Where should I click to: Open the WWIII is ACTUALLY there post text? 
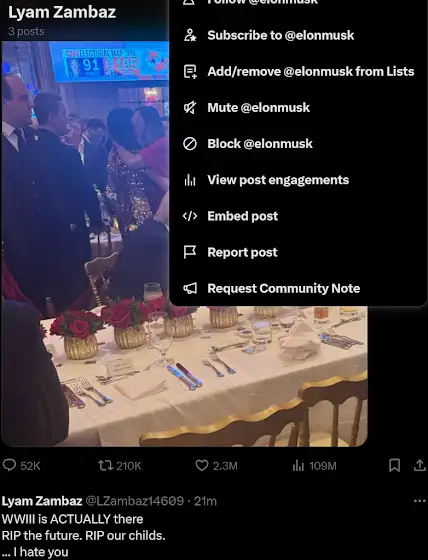(x=83, y=535)
